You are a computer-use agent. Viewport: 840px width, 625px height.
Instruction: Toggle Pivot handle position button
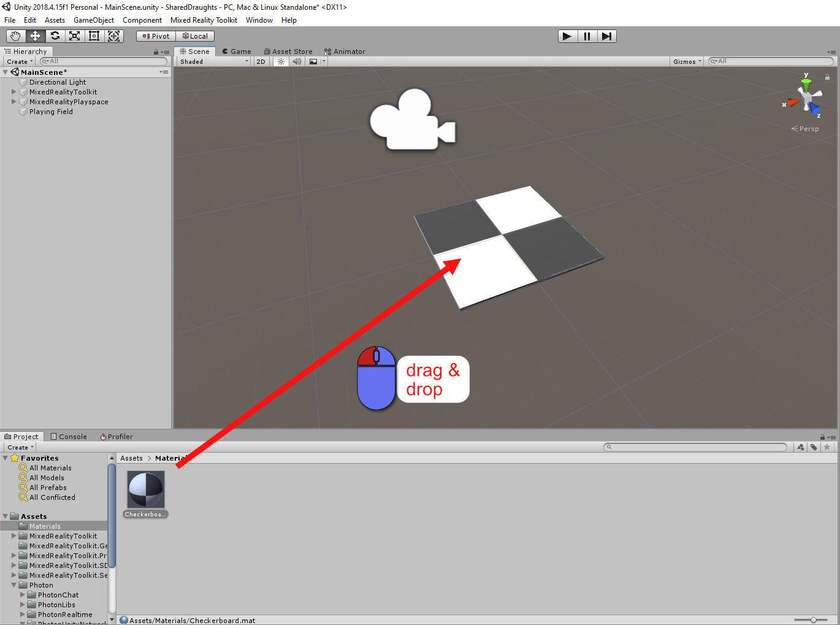(x=156, y=36)
